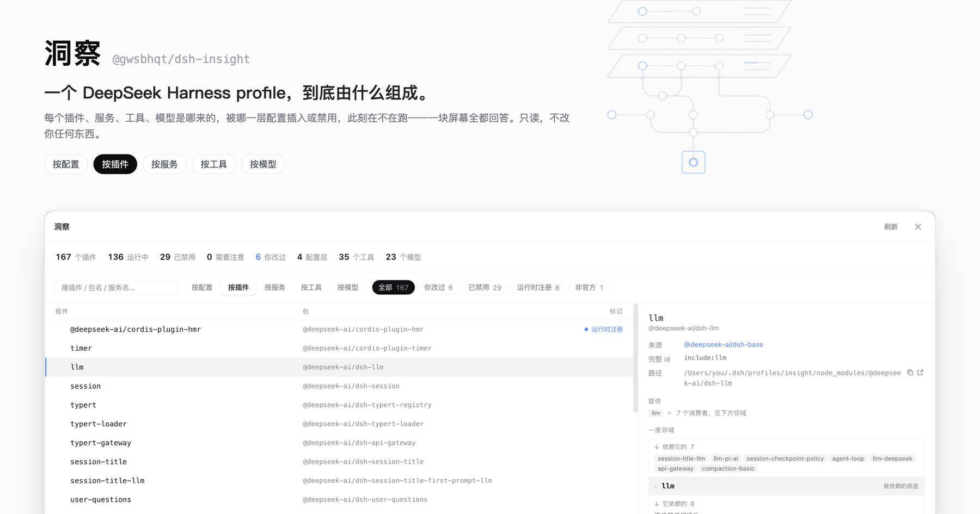Focus the 搜插件 / 包名 / 服务名 search field
Screen dimensions: 980x514
pyautogui.click(x=117, y=287)
